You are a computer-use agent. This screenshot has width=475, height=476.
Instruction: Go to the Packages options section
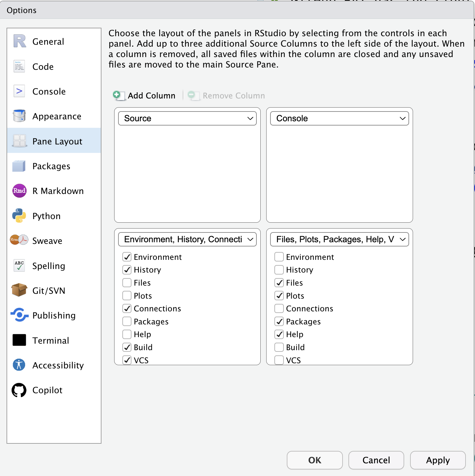pos(51,166)
